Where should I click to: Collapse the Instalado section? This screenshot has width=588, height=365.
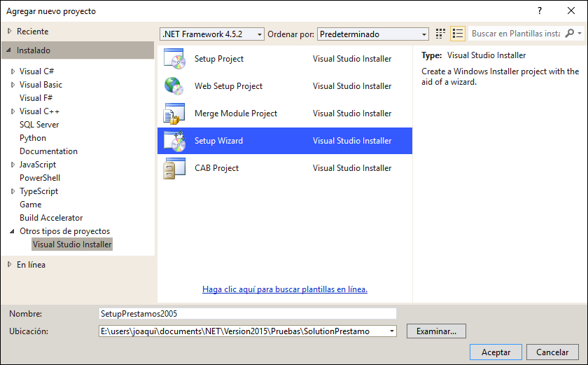tap(9, 50)
